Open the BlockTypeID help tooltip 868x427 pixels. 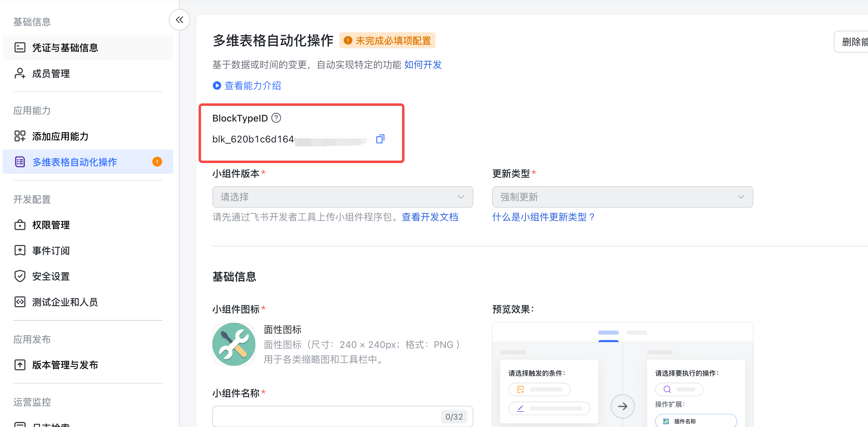pos(276,118)
